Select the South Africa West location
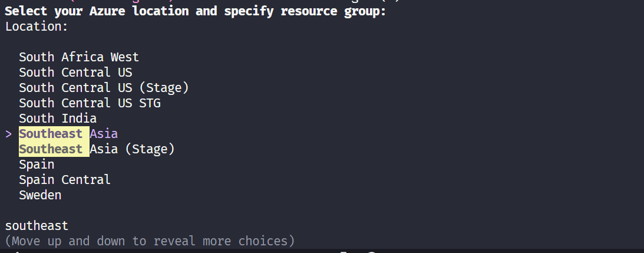Viewport: 644px width, 253px height. pyautogui.click(x=78, y=57)
